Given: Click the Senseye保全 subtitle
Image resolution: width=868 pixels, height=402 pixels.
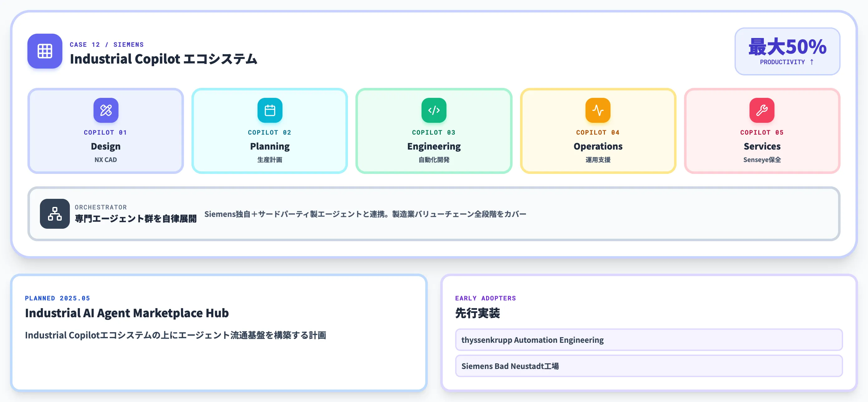Looking at the screenshot, I should pos(762,160).
